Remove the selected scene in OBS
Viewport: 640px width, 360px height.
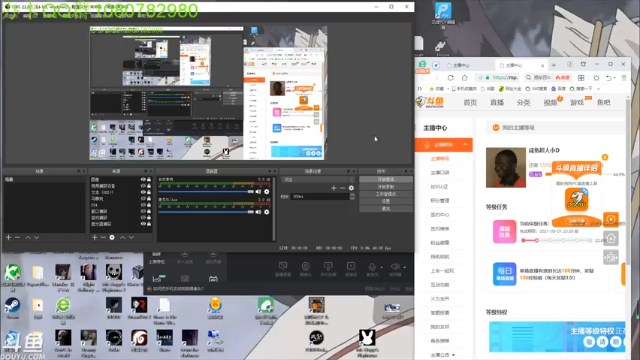pos(17,237)
